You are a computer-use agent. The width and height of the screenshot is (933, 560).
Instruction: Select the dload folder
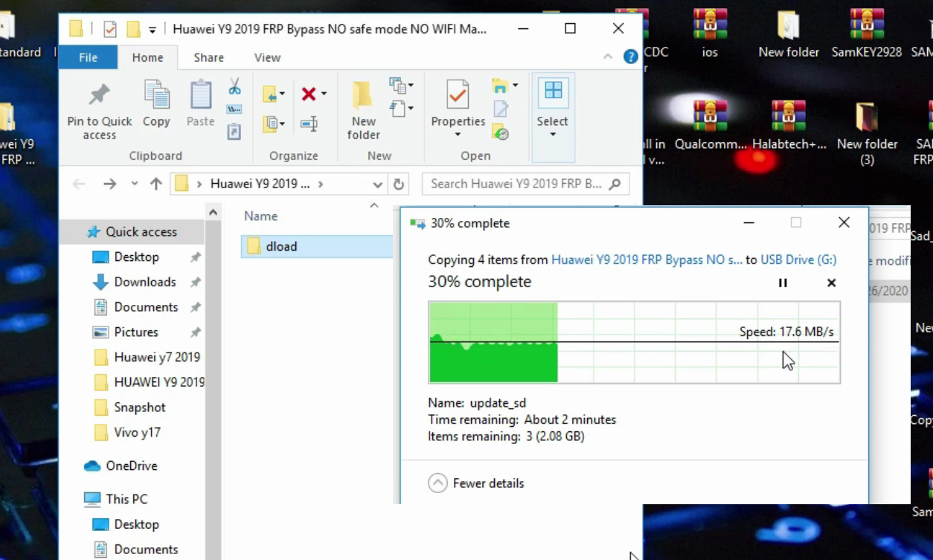point(316,246)
